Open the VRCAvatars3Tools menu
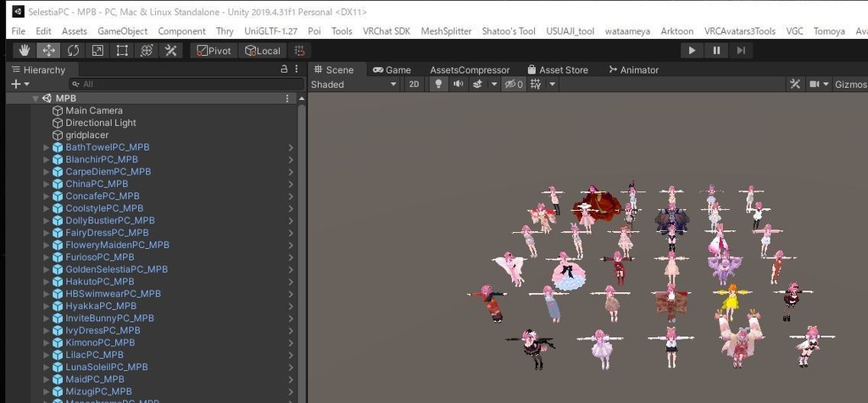868x403 pixels. click(739, 31)
